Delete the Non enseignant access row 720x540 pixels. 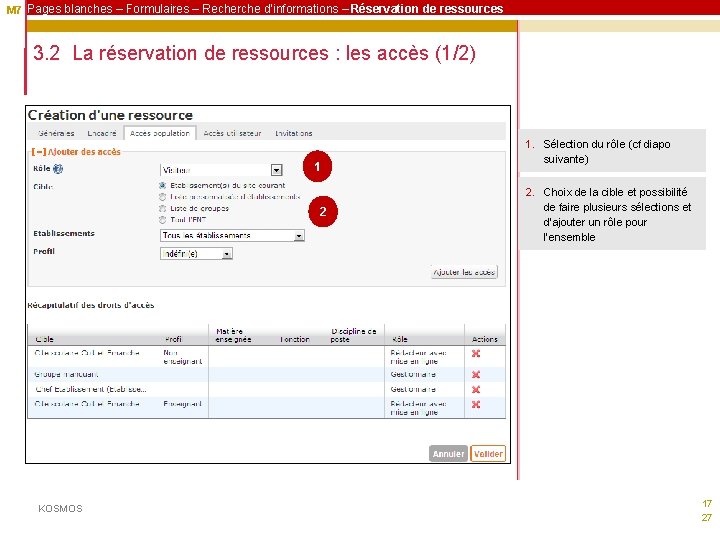476,353
